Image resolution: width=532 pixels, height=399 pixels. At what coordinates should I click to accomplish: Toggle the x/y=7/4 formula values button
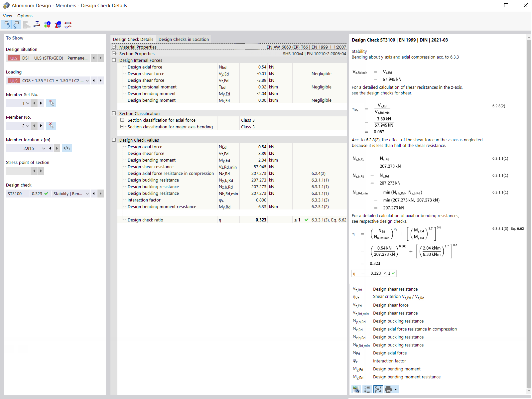click(x=378, y=389)
